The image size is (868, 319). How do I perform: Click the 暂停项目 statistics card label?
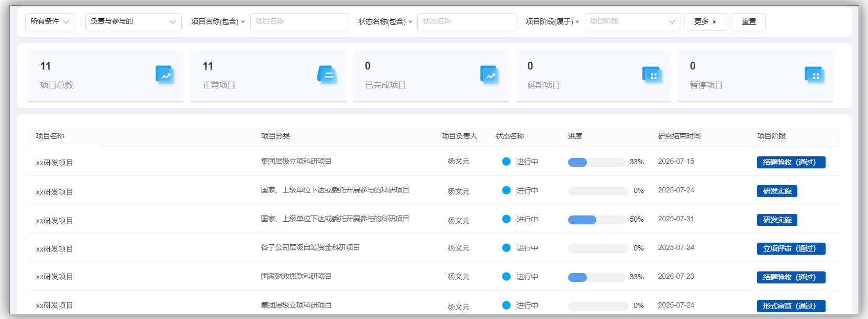[x=706, y=85]
